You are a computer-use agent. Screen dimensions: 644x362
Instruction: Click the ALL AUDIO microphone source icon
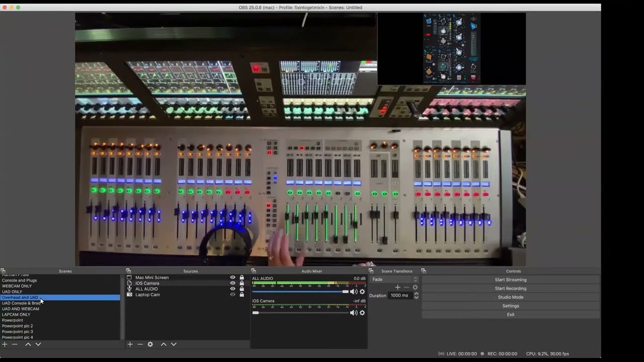129,289
